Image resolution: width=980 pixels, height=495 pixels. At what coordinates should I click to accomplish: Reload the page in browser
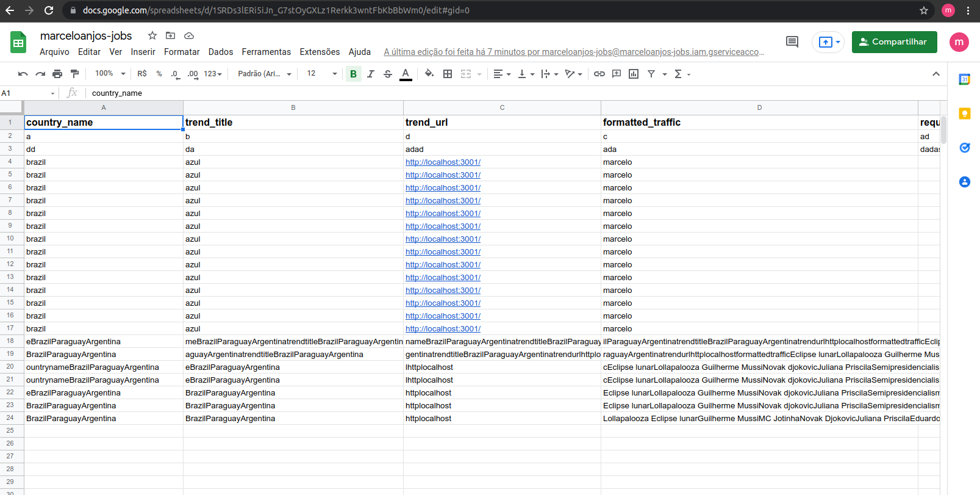(49, 10)
